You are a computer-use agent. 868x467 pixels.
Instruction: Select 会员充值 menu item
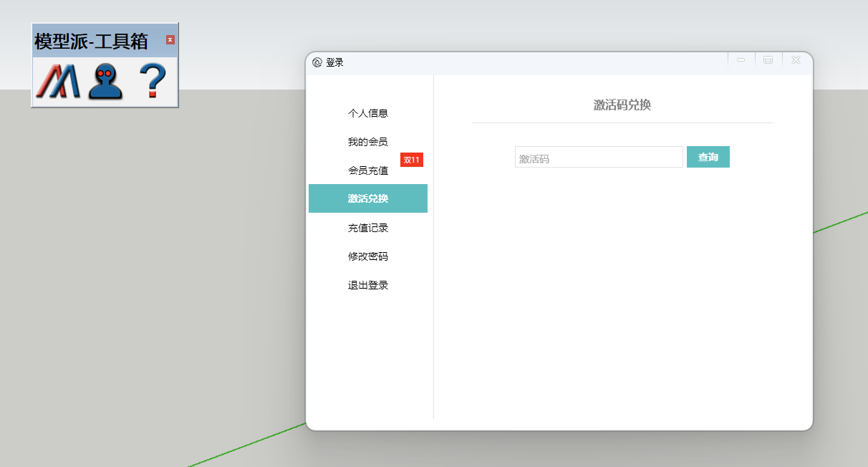tap(367, 170)
